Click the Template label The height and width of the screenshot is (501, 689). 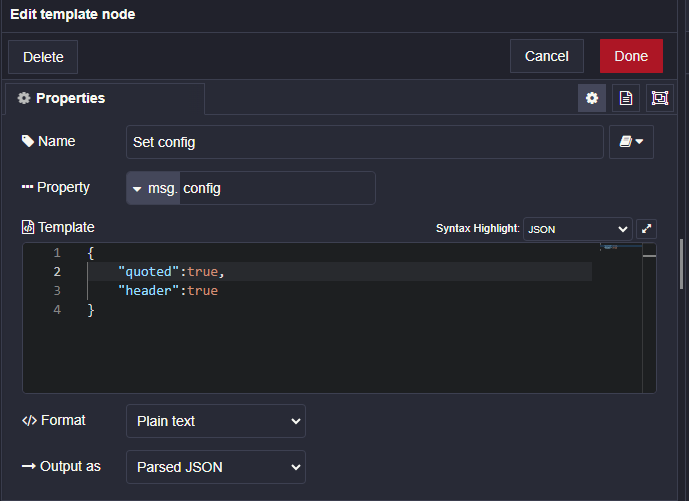66,227
